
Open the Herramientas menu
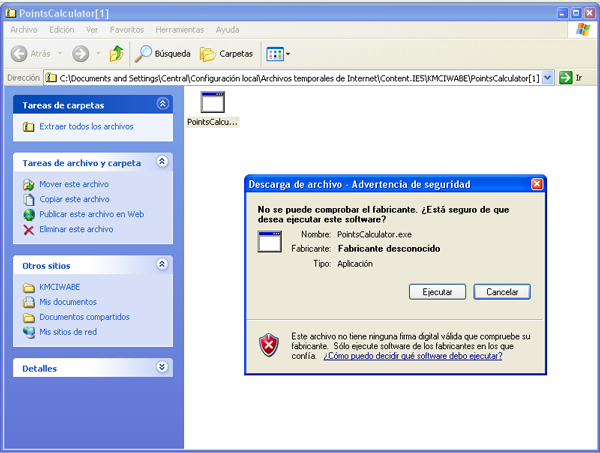coord(179,30)
